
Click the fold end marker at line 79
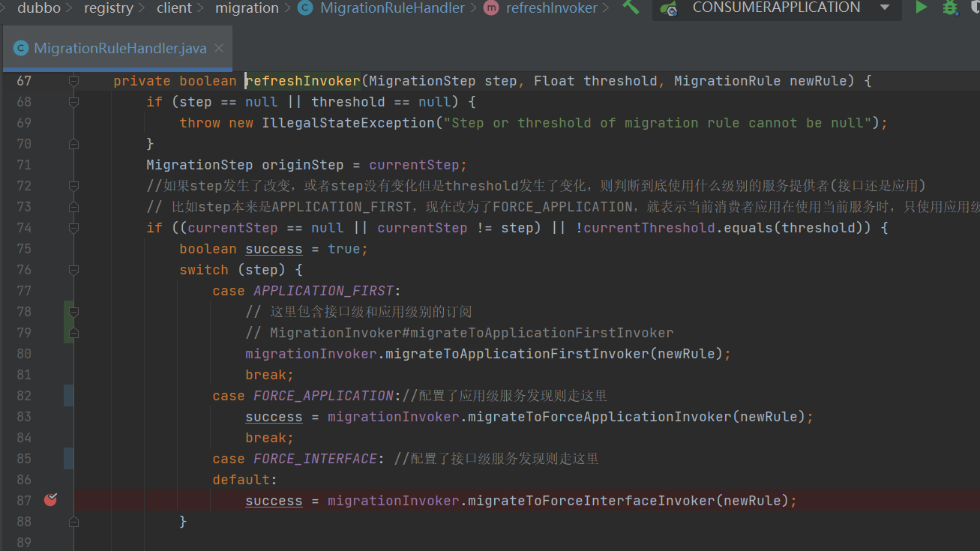[x=73, y=332]
